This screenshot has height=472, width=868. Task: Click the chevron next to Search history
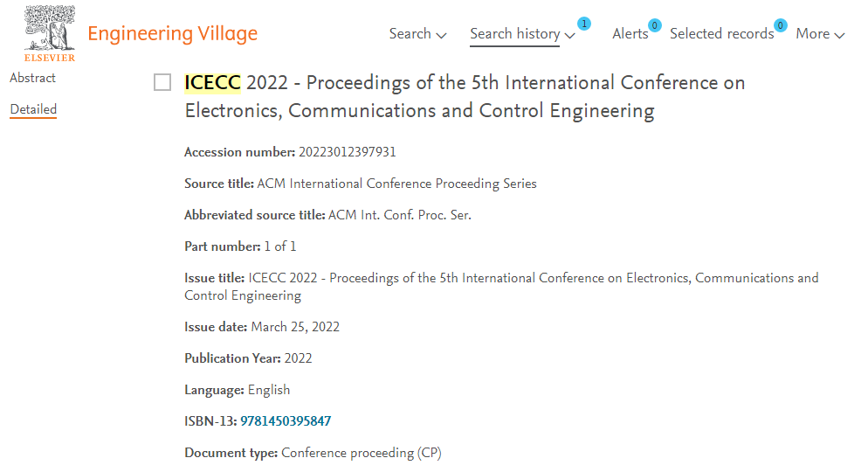(x=569, y=36)
